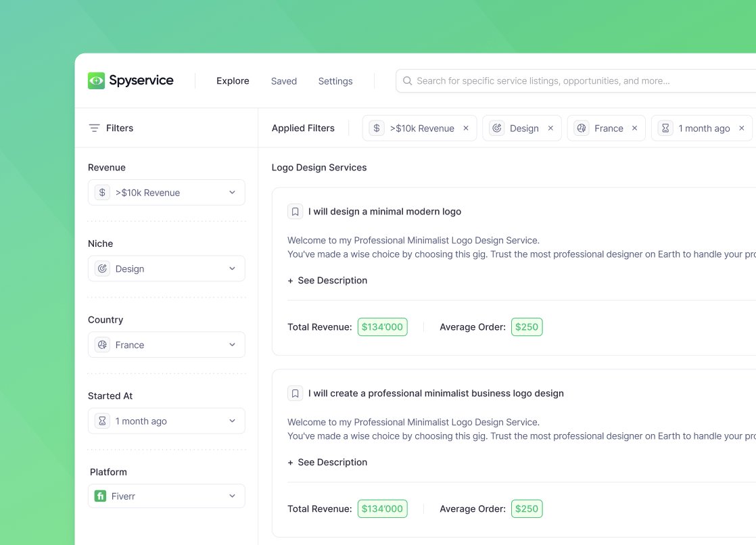Click target icon in Niche dropdown
The height and width of the screenshot is (545, 756).
(102, 268)
